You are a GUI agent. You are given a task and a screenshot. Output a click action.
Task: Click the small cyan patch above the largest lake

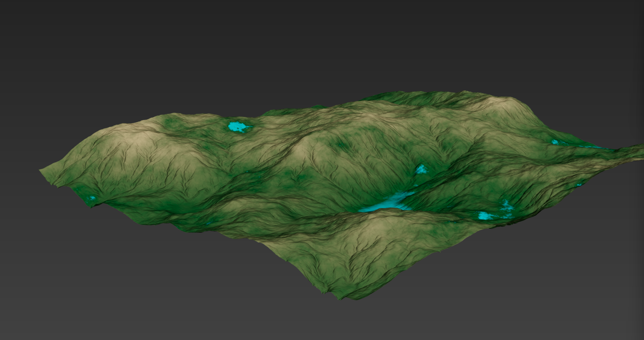coord(421,169)
